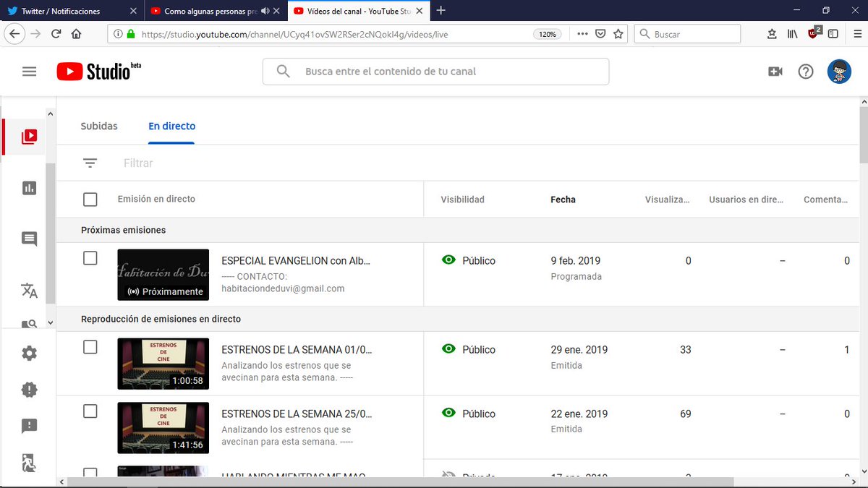Click sidebar scroll down arrow
The image size is (868, 488).
pyautogui.click(x=50, y=322)
